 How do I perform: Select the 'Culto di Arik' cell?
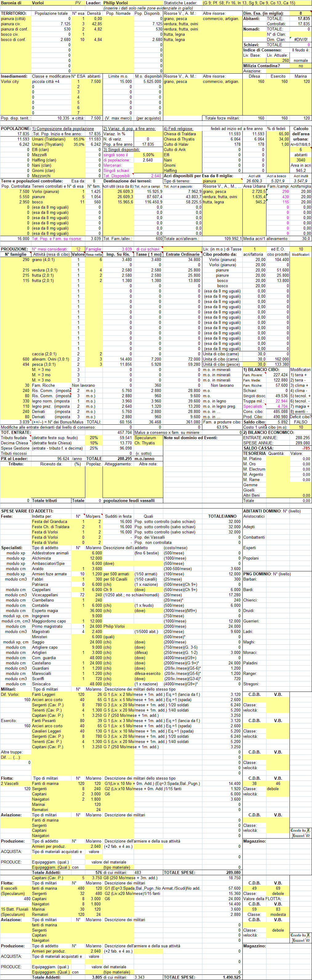(x=175, y=149)
